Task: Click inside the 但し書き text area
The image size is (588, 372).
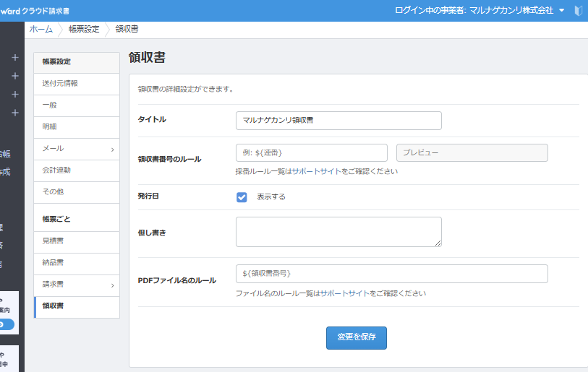Action: [x=338, y=232]
